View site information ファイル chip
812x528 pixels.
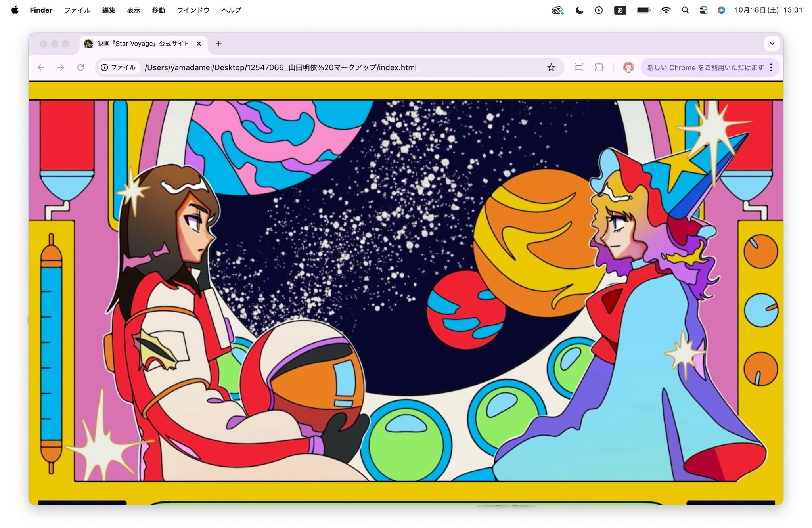click(118, 67)
